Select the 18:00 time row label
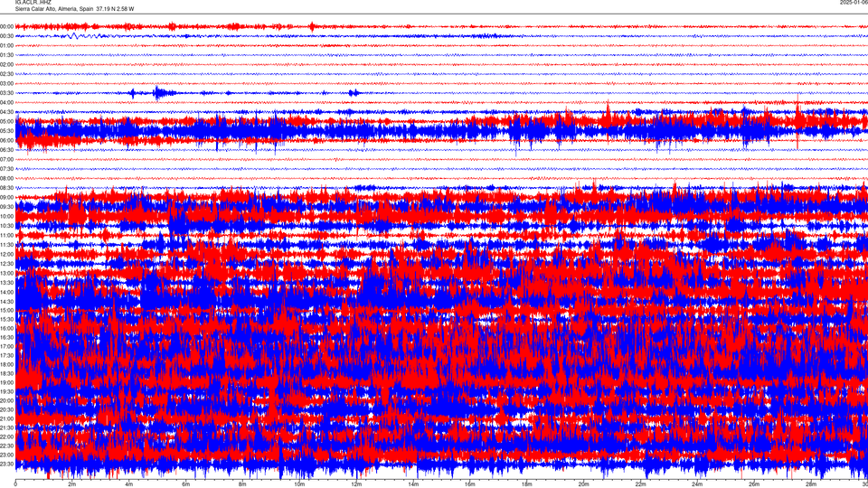Screen dimensions: 868x488 coord(6,364)
